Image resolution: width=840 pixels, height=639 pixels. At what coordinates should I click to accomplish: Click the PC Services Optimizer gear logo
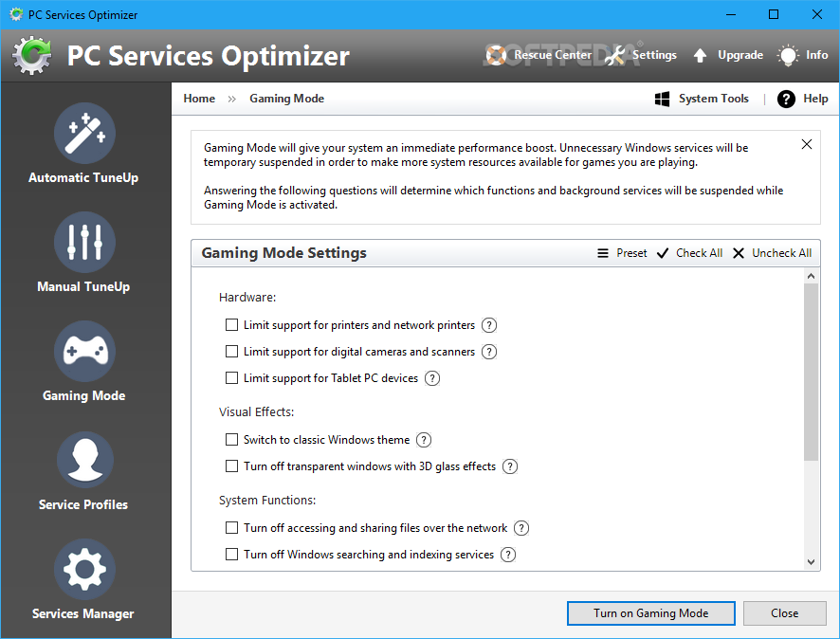(x=32, y=55)
